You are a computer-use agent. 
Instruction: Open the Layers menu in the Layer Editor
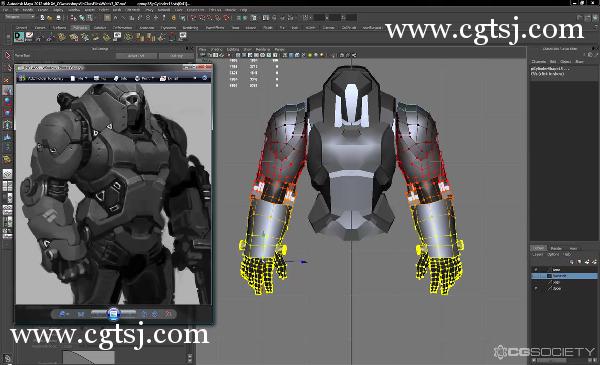coord(538,254)
